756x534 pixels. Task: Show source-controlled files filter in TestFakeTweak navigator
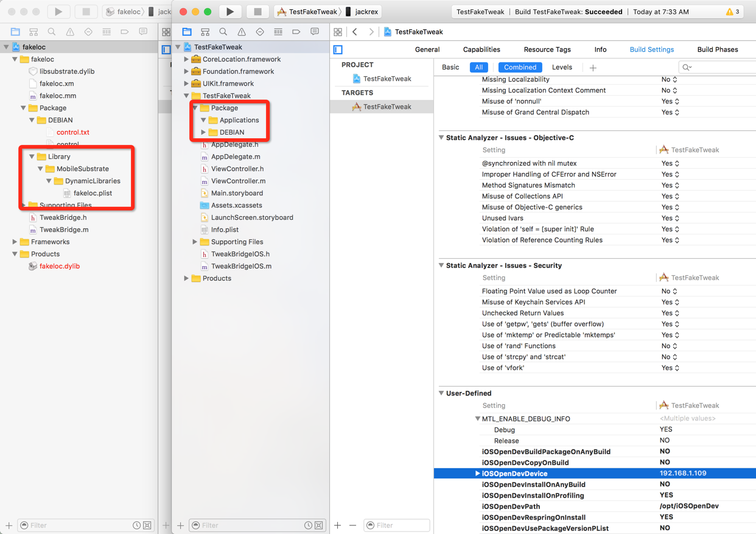[318, 525]
